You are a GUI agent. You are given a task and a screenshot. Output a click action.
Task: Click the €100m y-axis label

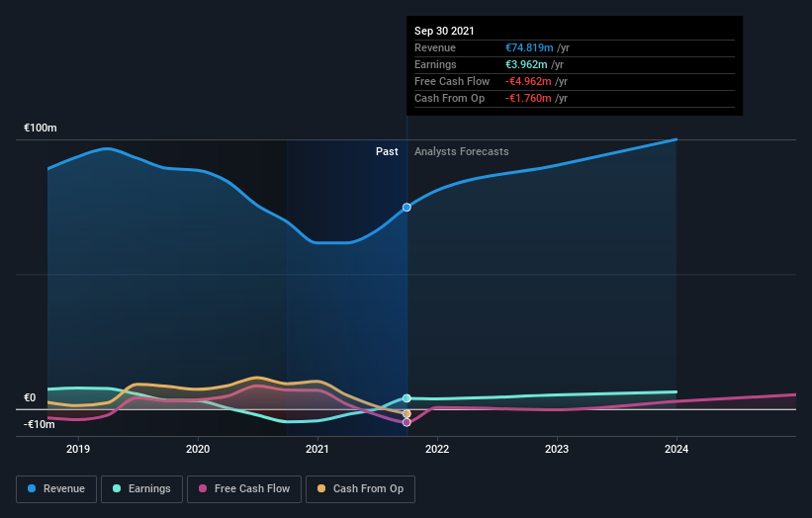(41, 128)
